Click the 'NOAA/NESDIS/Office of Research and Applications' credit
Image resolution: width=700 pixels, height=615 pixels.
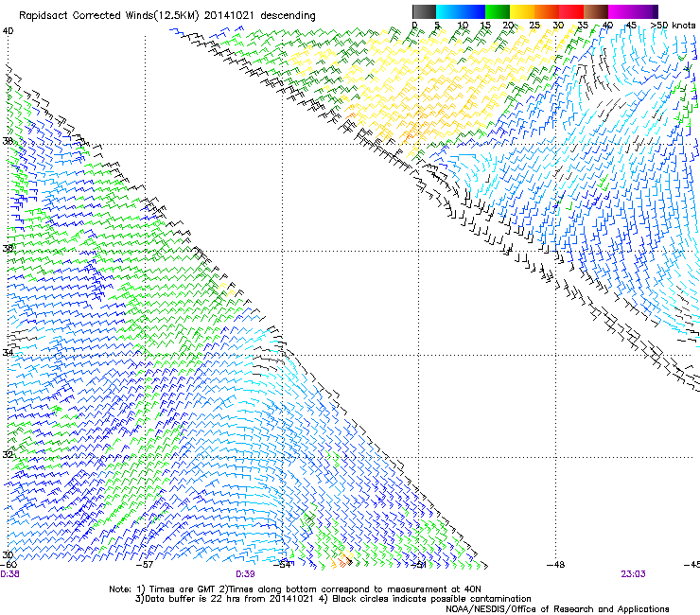(x=557, y=609)
